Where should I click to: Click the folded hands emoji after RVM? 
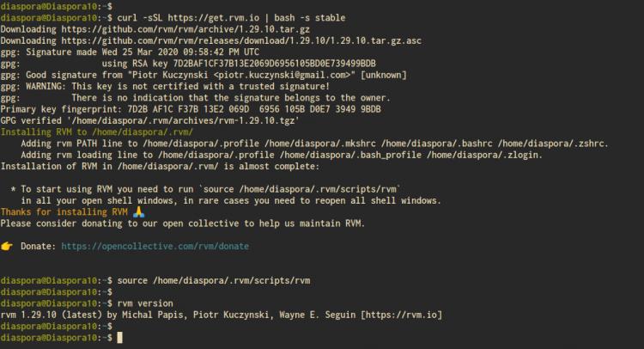139,211
